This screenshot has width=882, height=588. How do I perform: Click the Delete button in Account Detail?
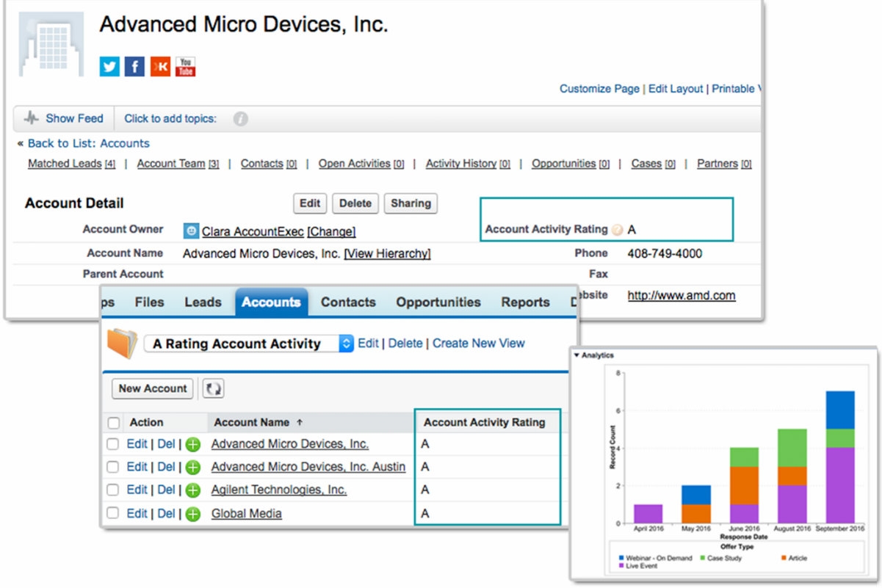[x=355, y=203]
